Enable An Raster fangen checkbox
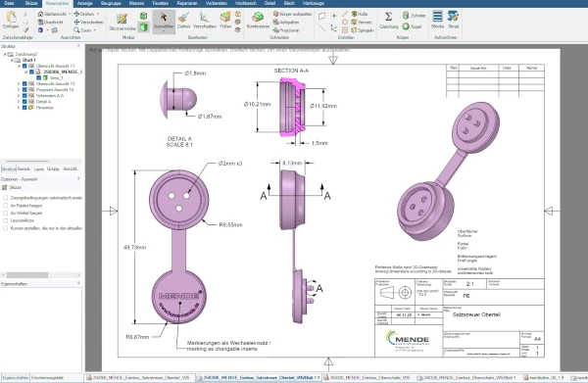 [5, 206]
